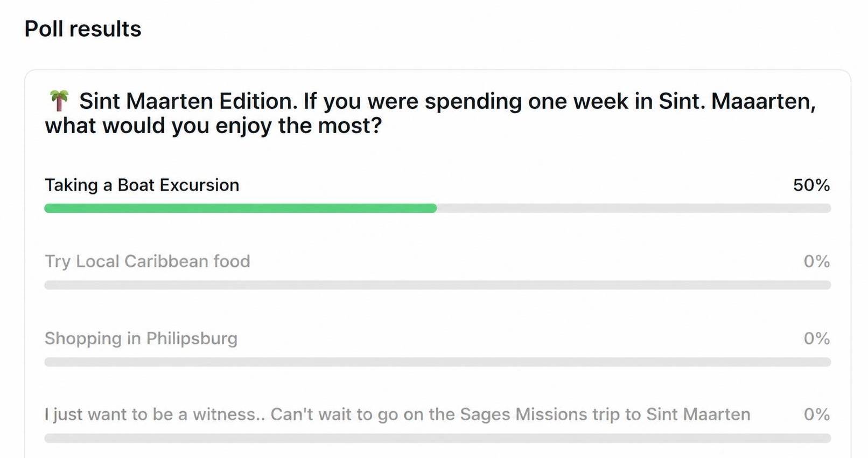Image resolution: width=868 pixels, height=458 pixels.
Task: Click the Try Local Caribbean food progress bar
Action: tap(438, 285)
